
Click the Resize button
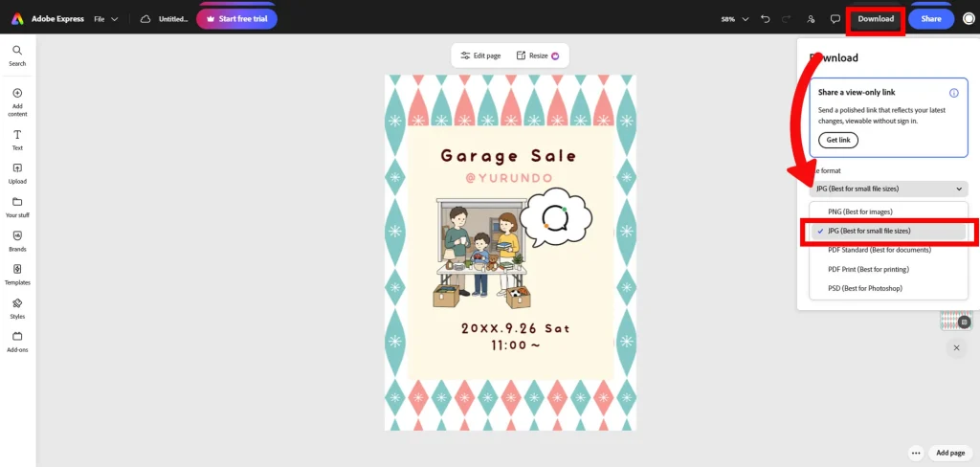pyautogui.click(x=538, y=56)
